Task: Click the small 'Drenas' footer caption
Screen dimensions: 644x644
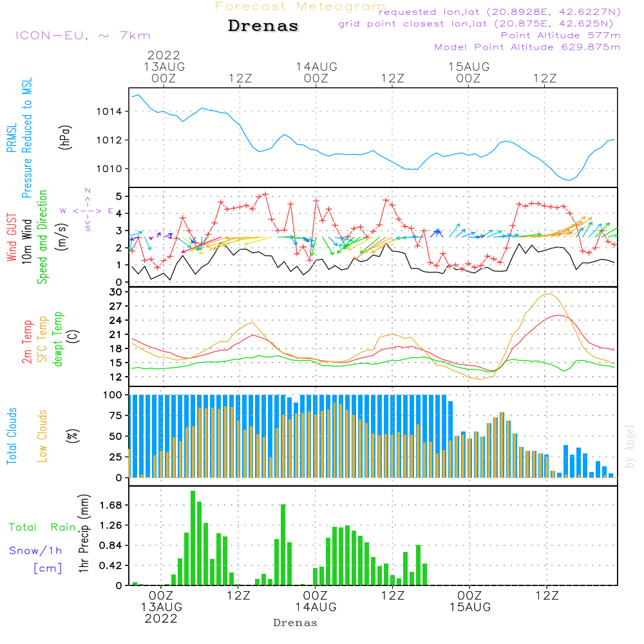Action: click(296, 623)
